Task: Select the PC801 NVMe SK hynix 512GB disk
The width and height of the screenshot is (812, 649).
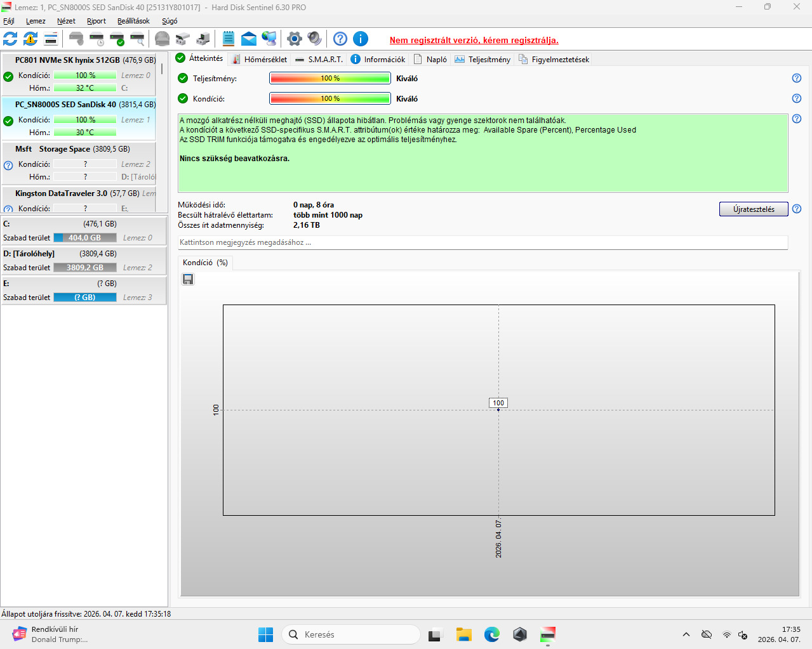Action: coord(79,74)
